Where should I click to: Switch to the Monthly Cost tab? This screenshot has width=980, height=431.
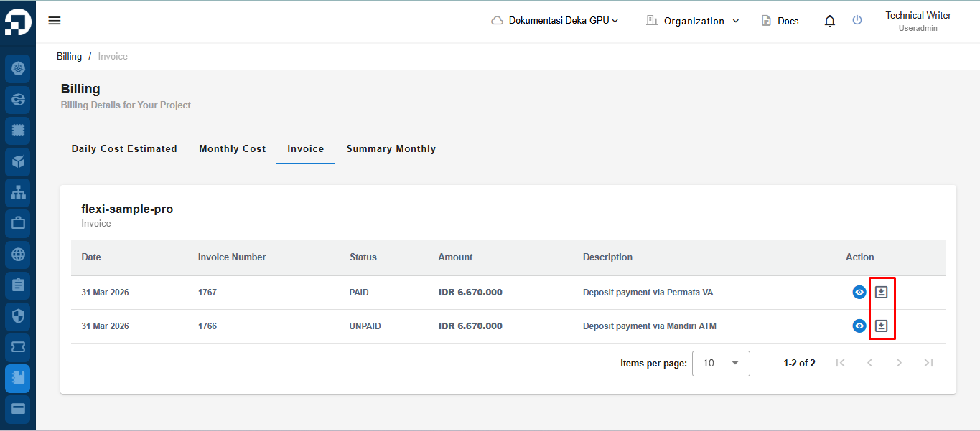pos(233,148)
